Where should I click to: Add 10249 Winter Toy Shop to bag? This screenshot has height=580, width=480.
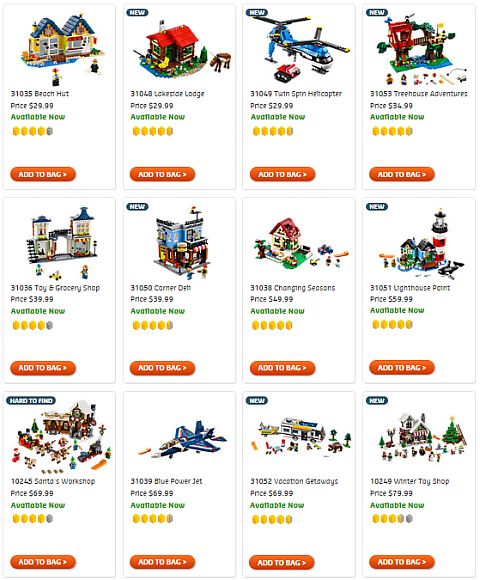coord(402,562)
